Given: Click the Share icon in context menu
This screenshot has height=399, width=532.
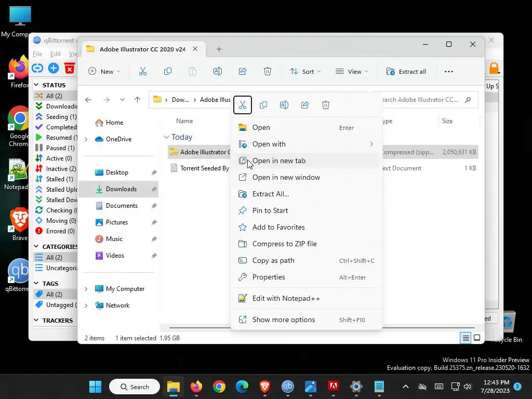Looking at the screenshot, I should (x=305, y=105).
